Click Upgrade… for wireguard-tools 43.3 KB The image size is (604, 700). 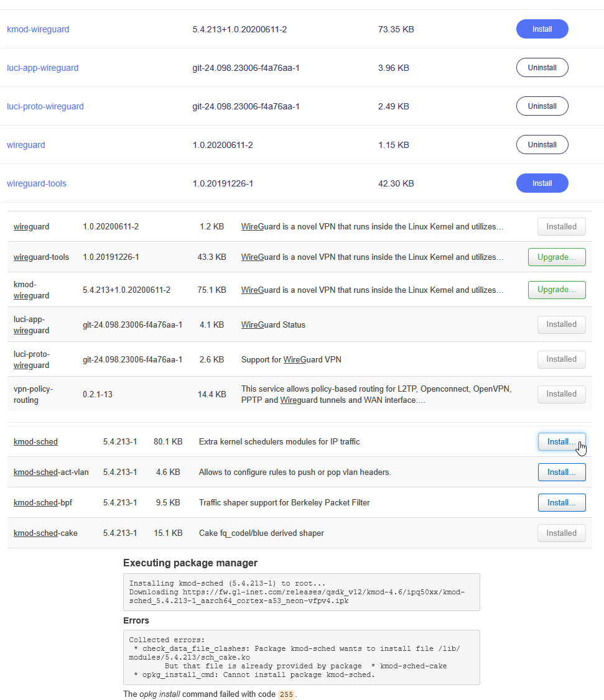point(556,257)
